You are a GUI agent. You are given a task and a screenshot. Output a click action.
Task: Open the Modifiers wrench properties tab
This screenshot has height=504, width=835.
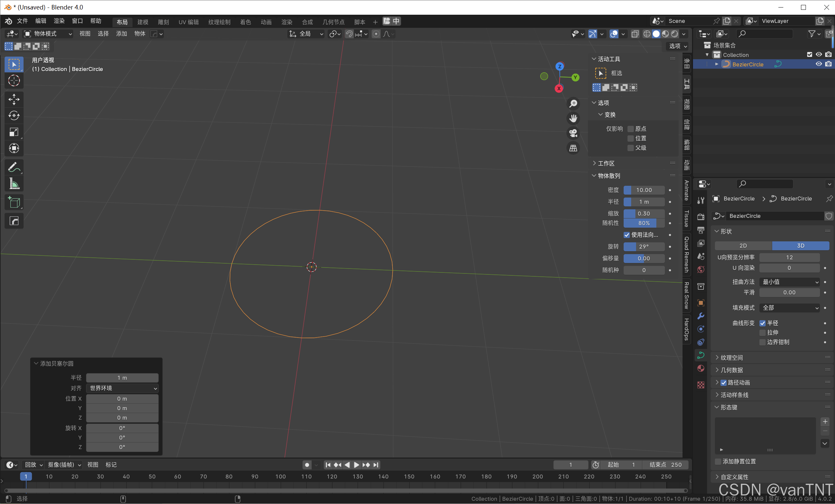pyautogui.click(x=701, y=316)
